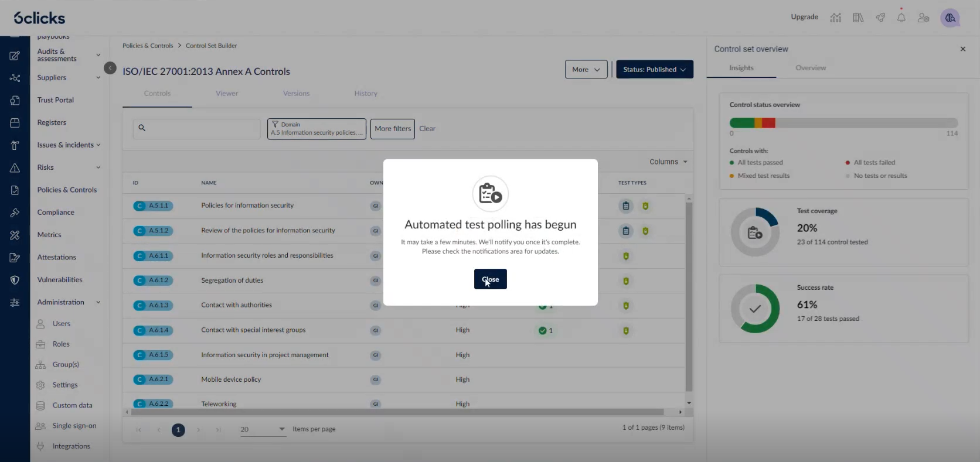
Task: Click the control status overview color bar
Action: click(x=843, y=123)
